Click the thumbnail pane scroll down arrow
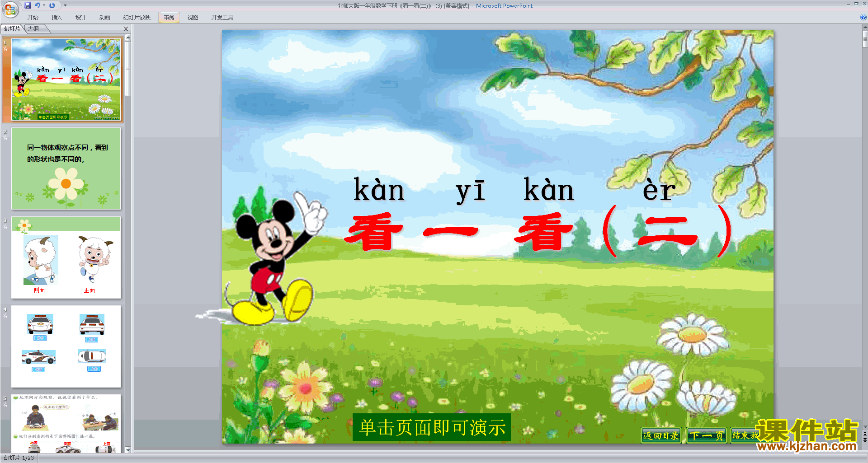Screen dimensions: 868x463 click(128, 449)
